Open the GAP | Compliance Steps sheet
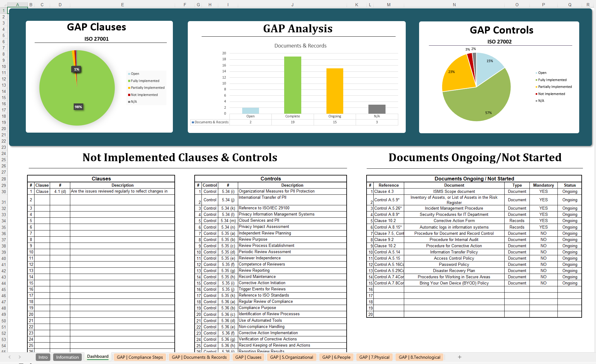The image size is (596, 364). [x=140, y=357]
